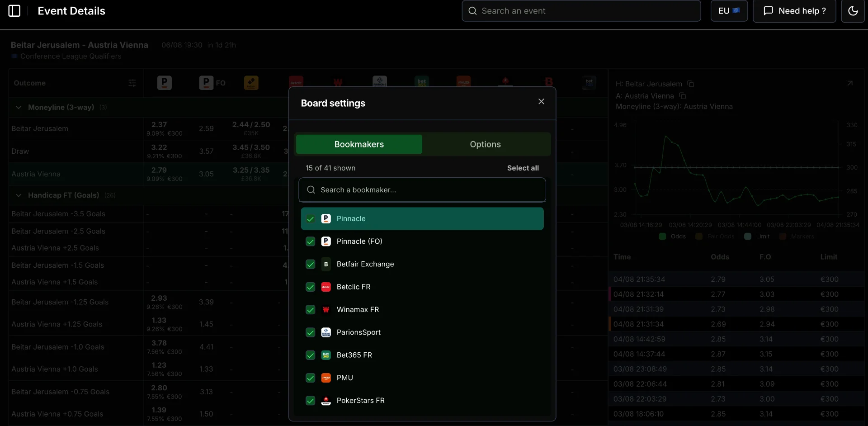Click the Pinnacle (FO) logo in list
868x426 pixels.
(326, 241)
